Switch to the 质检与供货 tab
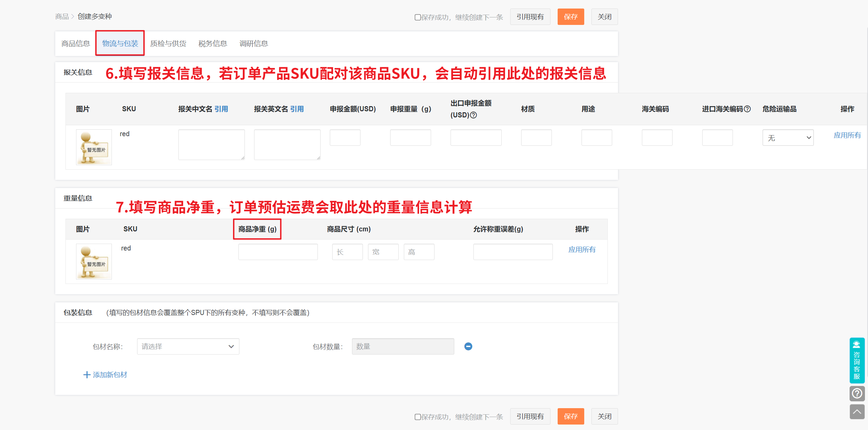Screen dimensions: 868x430 pos(168,43)
